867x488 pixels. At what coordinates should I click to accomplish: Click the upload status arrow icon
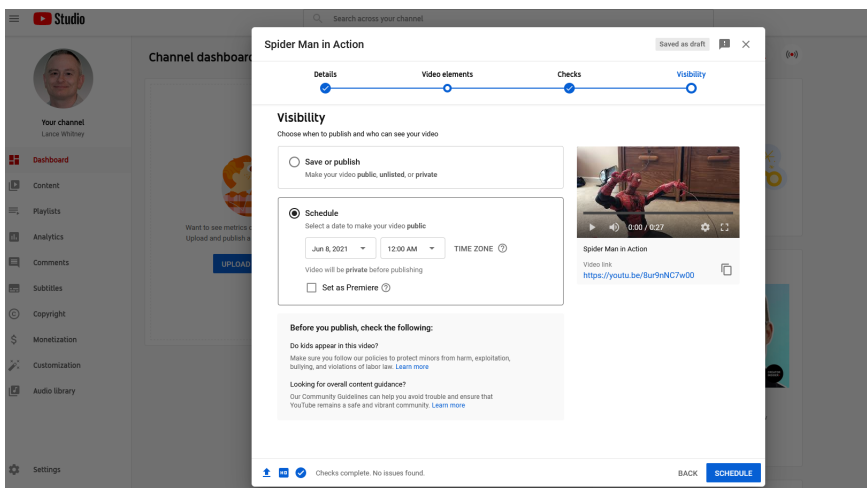(x=267, y=473)
